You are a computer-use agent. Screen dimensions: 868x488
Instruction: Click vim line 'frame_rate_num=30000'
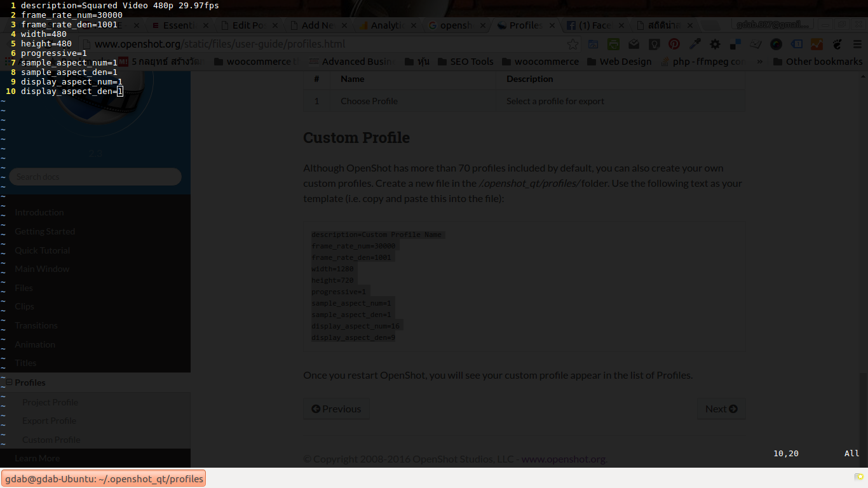pyautogui.click(x=72, y=15)
